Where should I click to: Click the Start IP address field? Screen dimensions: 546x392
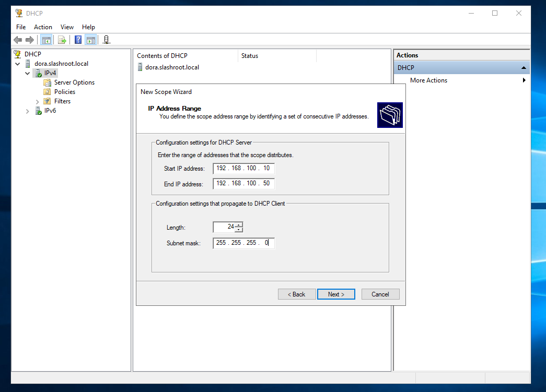[x=243, y=168]
